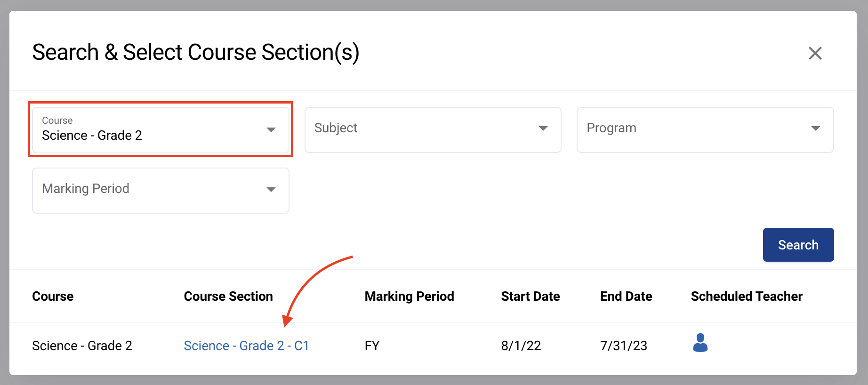Click the 7/31/23 end date cell

(x=623, y=345)
